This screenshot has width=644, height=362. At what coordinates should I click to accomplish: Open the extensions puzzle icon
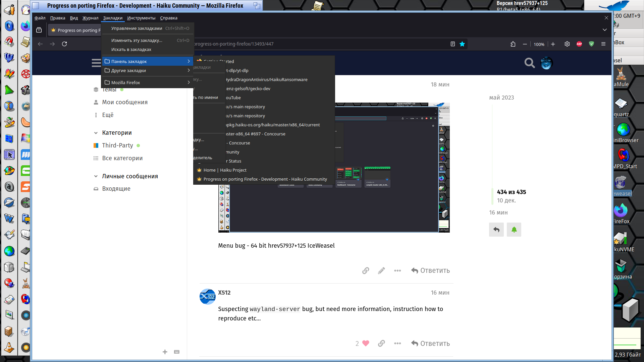pos(513,44)
